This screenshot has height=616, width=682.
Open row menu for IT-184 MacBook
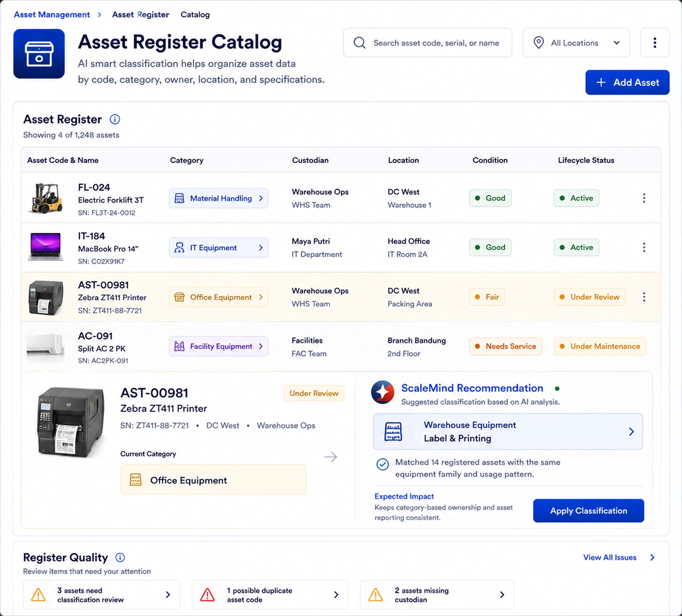644,248
